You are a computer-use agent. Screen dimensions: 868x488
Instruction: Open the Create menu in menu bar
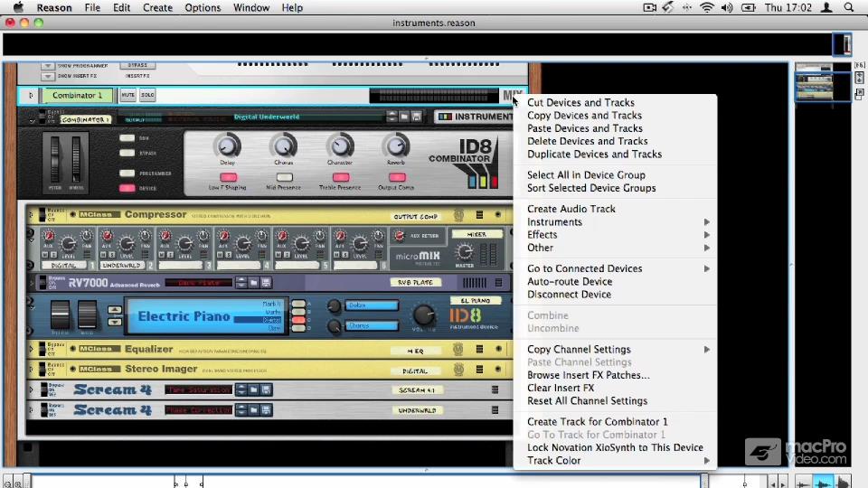[157, 8]
